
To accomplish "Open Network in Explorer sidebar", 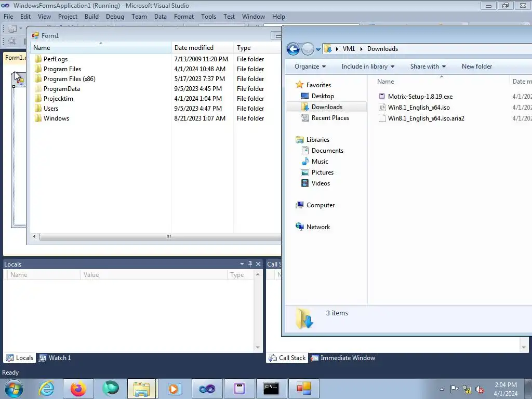I will [318, 227].
